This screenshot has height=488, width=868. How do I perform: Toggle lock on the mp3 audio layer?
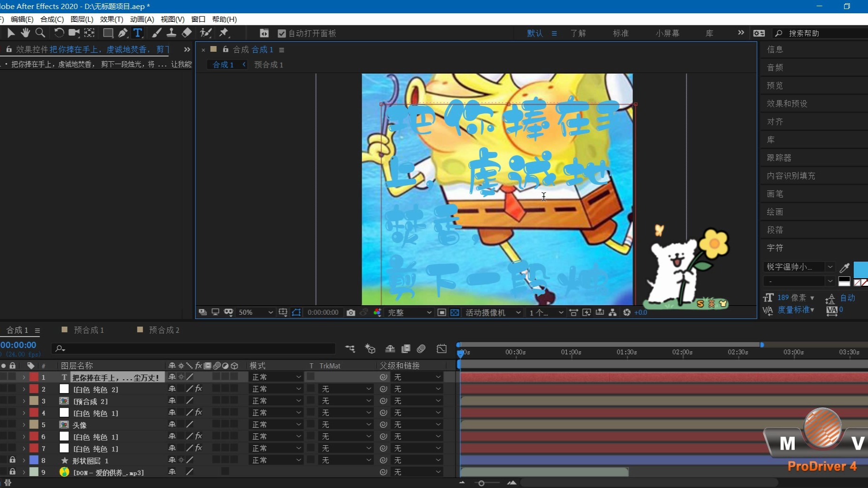[x=12, y=472]
